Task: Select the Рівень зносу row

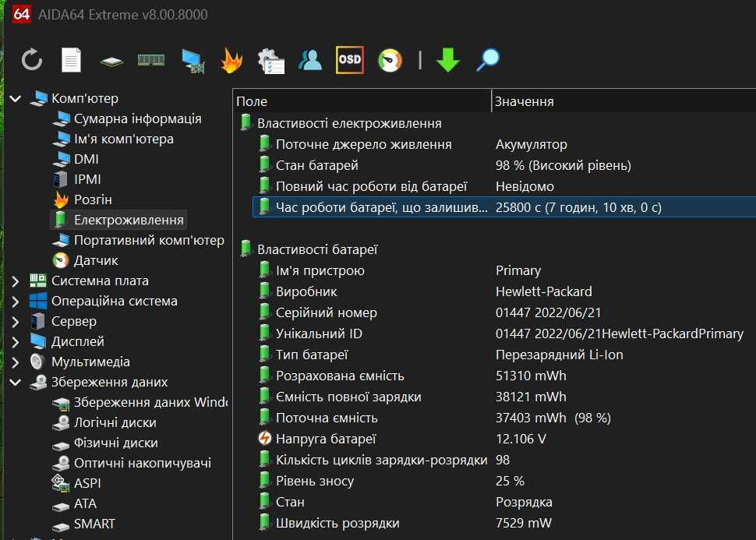Action: tap(503, 482)
